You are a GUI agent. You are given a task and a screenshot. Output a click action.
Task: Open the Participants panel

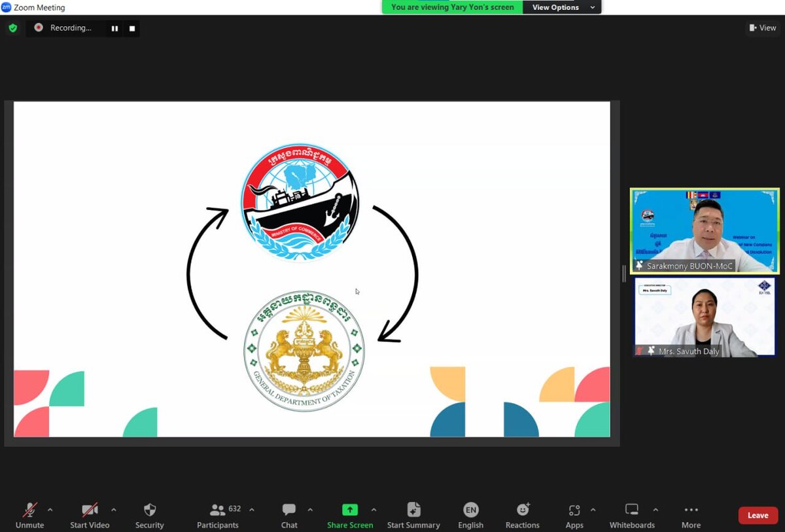point(218,516)
